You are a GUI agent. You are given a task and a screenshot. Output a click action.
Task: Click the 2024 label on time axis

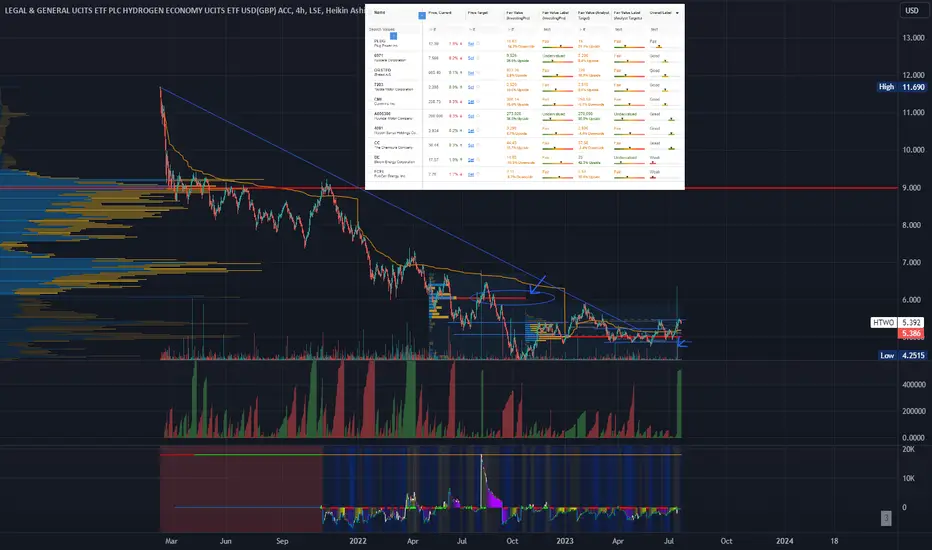click(x=785, y=541)
